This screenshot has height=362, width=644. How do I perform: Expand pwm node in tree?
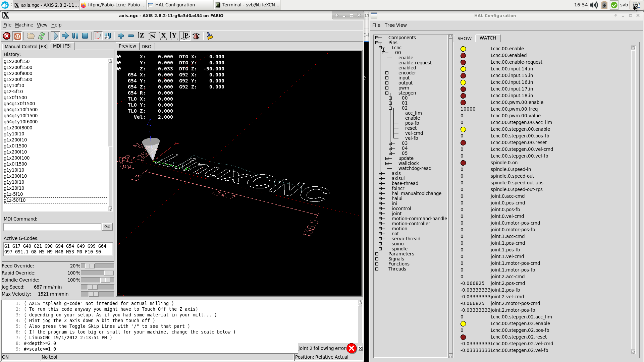[387, 88]
